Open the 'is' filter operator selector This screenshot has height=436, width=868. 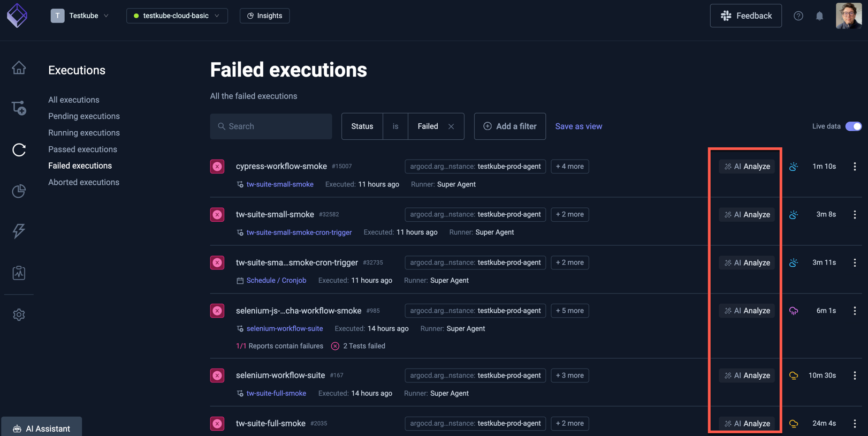pyautogui.click(x=395, y=126)
